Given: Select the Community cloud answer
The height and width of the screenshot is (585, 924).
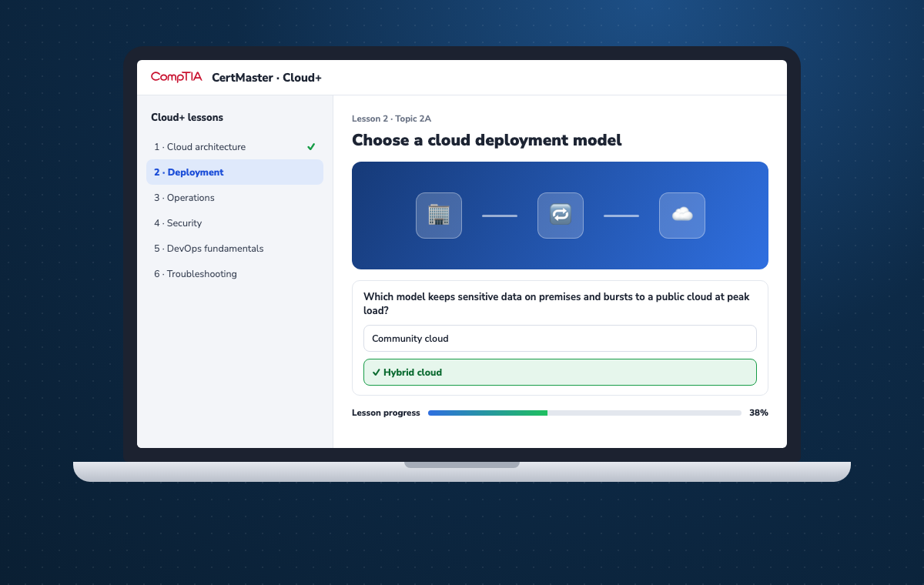Looking at the screenshot, I should tap(560, 339).
